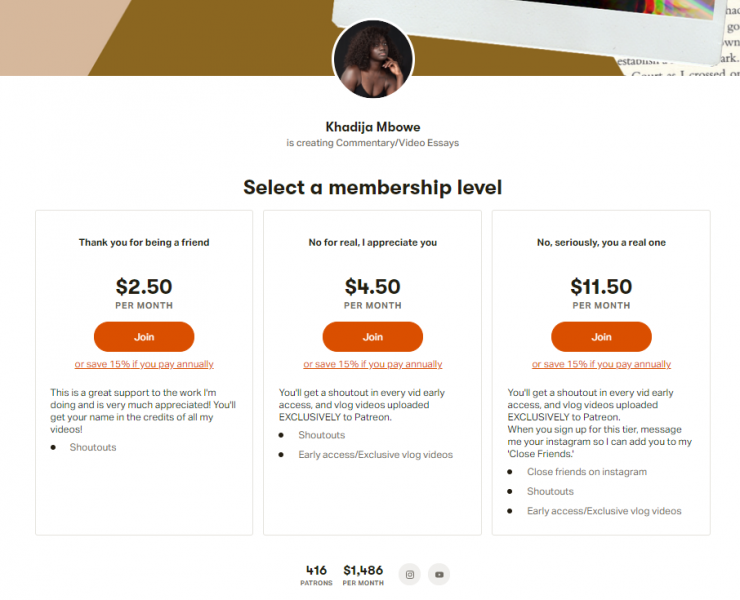Click the $1,486 per month earnings stat

point(363,574)
